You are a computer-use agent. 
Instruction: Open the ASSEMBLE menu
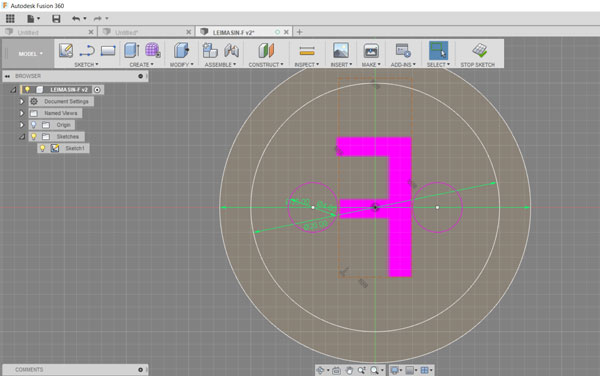point(220,65)
